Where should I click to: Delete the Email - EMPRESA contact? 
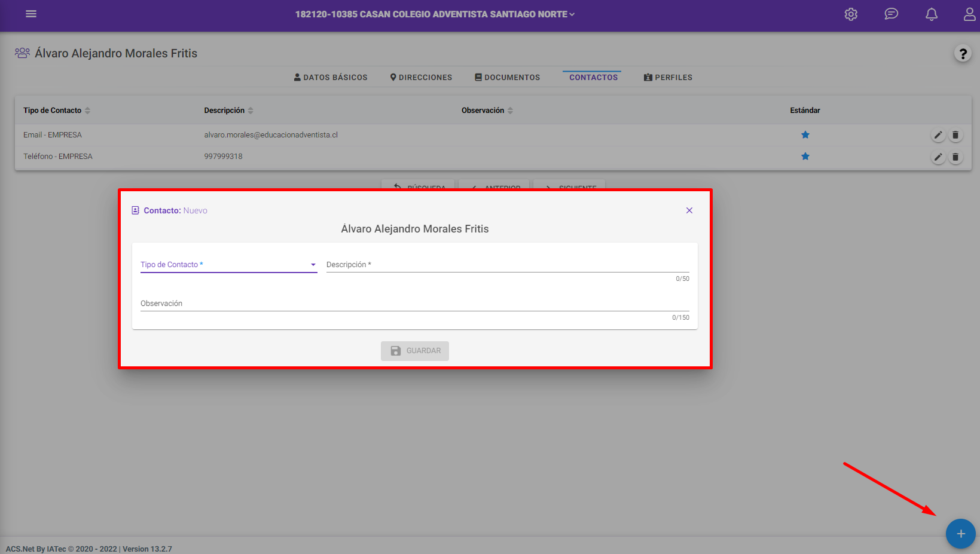pyautogui.click(x=955, y=135)
